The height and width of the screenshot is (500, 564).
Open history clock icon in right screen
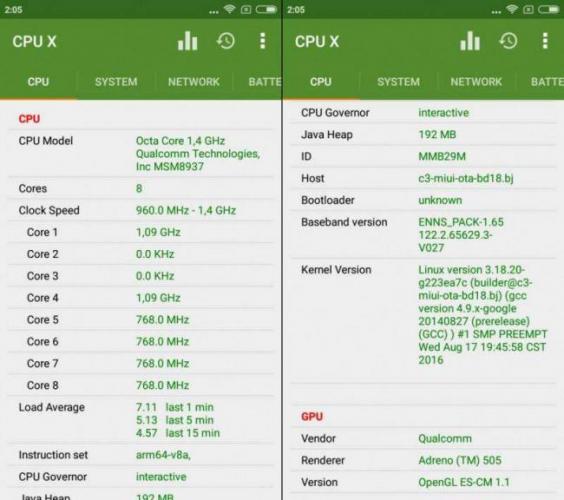click(x=508, y=41)
